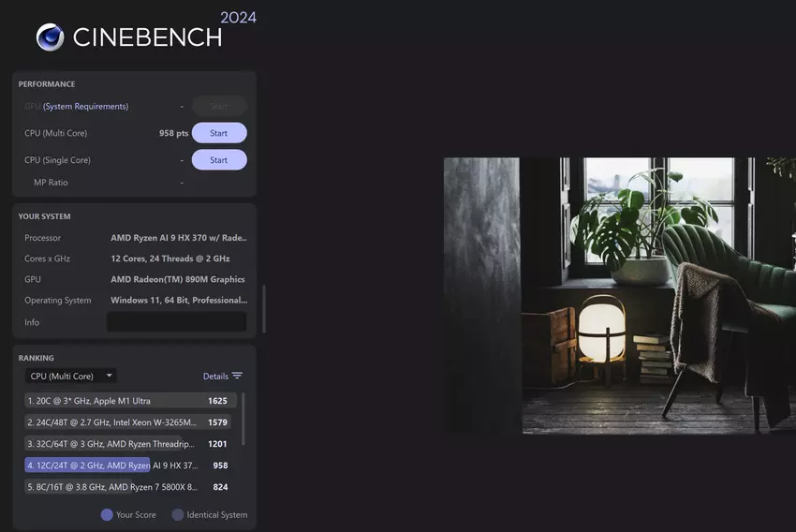Start the CPU (Multi Core) benchmark
This screenshot has height=532, width=796.
point(219,133)
